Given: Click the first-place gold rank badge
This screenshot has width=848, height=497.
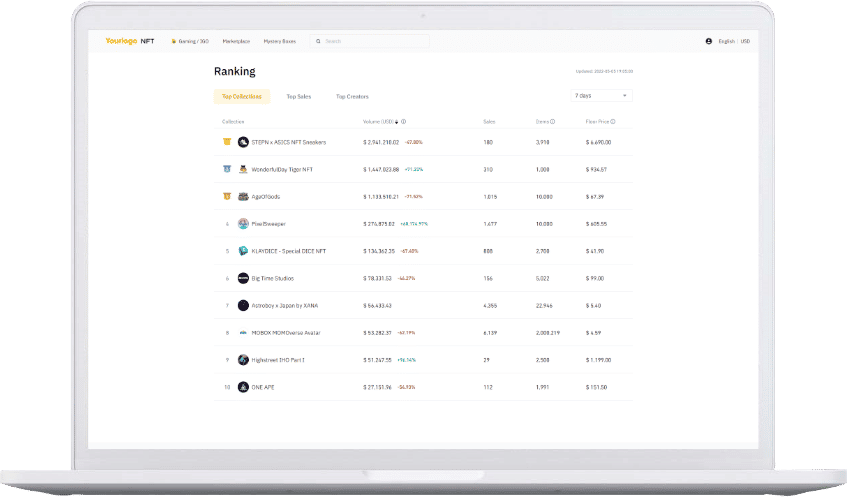Looking at the screenshot, I should click(227, 142).
